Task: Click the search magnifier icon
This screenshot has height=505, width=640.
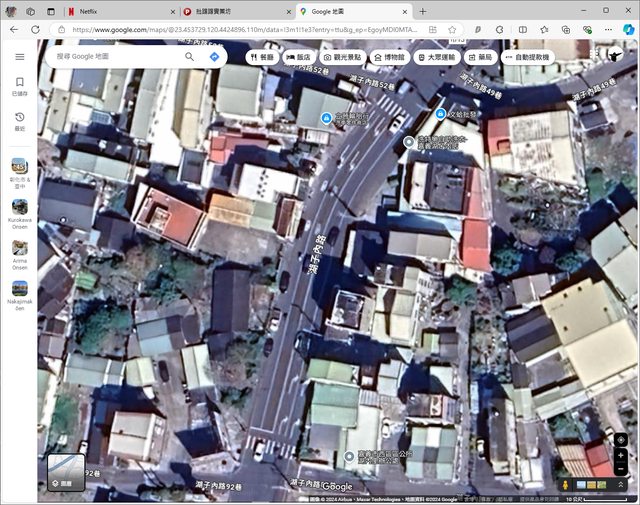Action: coord(190,57)
